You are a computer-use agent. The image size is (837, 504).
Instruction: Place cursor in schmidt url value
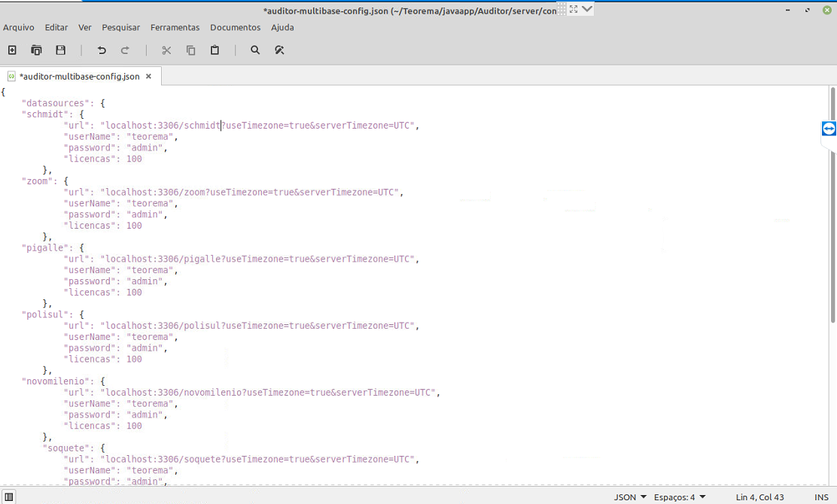click(257, 126)
